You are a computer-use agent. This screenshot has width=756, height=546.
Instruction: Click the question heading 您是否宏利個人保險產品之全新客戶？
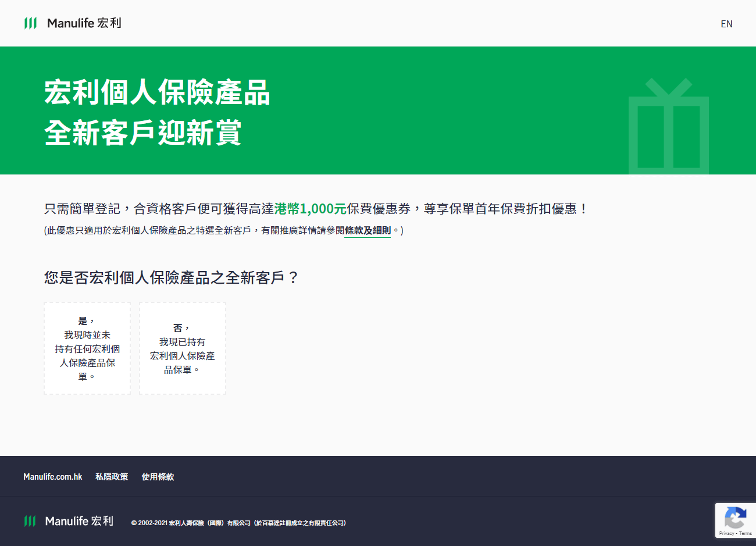coord(172,277)
